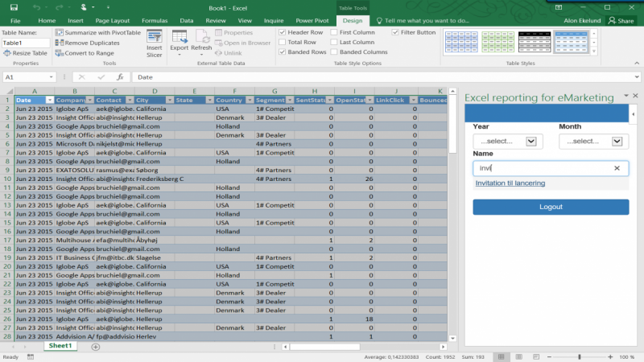Disable the Banded Rows checkbox
644x362 pixels.
[x=283, y=51]
